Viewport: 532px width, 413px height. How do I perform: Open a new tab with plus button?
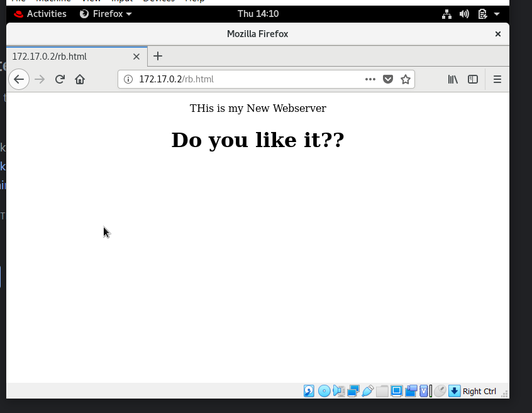(158, 57)
